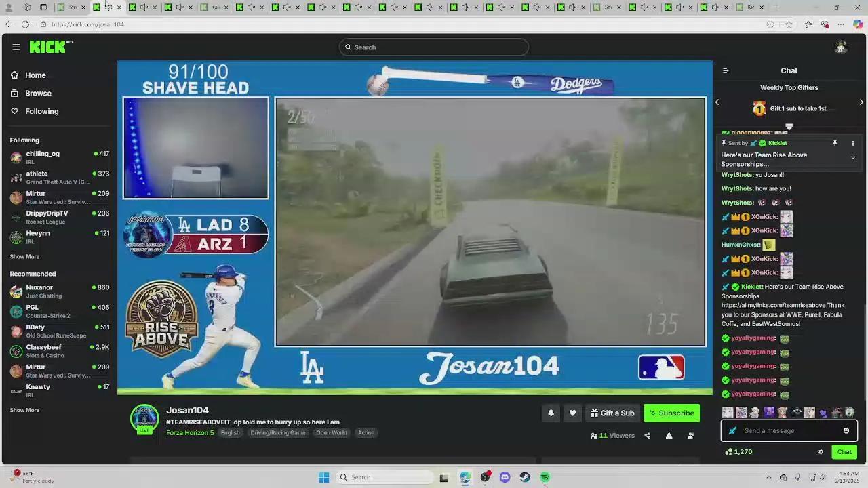The width and height of the screenshot is (868, 488).
Task: Click the sword badge icon in chat input
Action: pos(732,430)
